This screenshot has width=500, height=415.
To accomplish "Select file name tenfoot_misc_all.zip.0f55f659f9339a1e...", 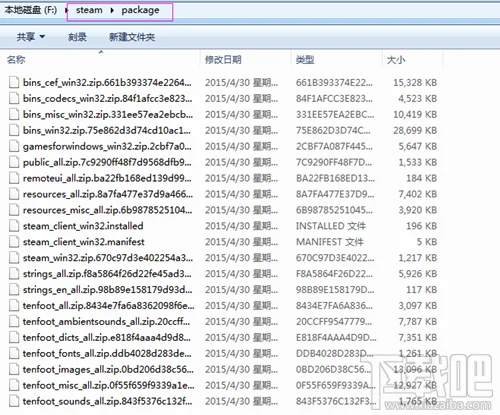I will click(x=109, y=385).
